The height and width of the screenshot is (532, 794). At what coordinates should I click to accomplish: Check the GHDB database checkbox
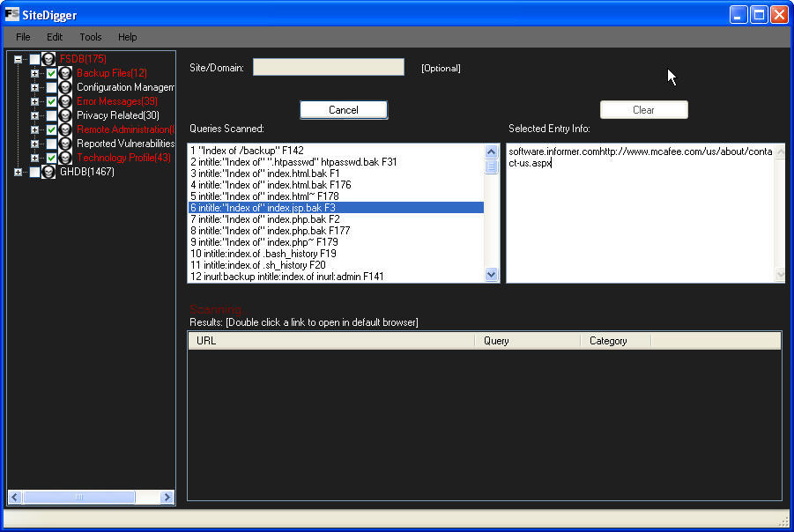[34, 172]
